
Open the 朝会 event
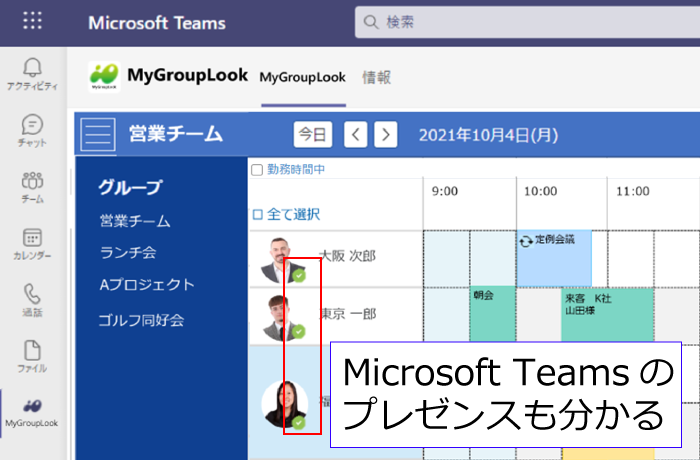click(493, 314)
